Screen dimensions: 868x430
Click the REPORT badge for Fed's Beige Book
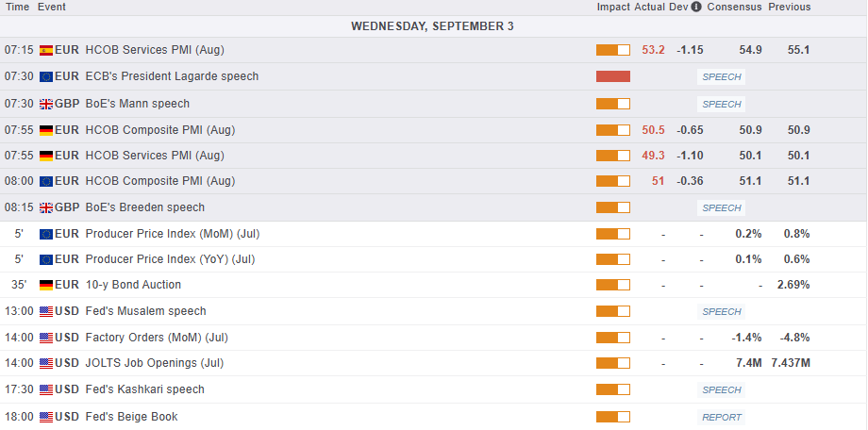coord(722,417)
